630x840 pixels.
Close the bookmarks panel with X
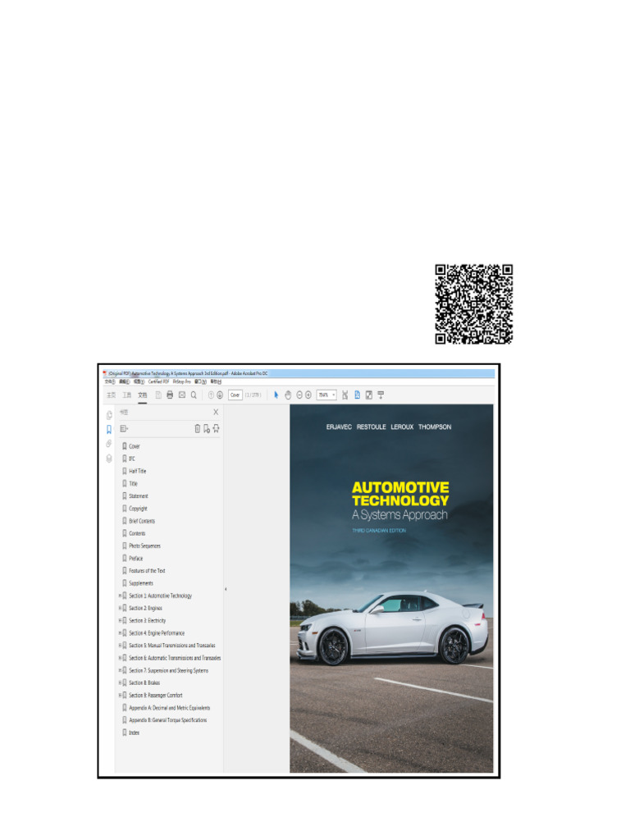(x=216, y=412)
